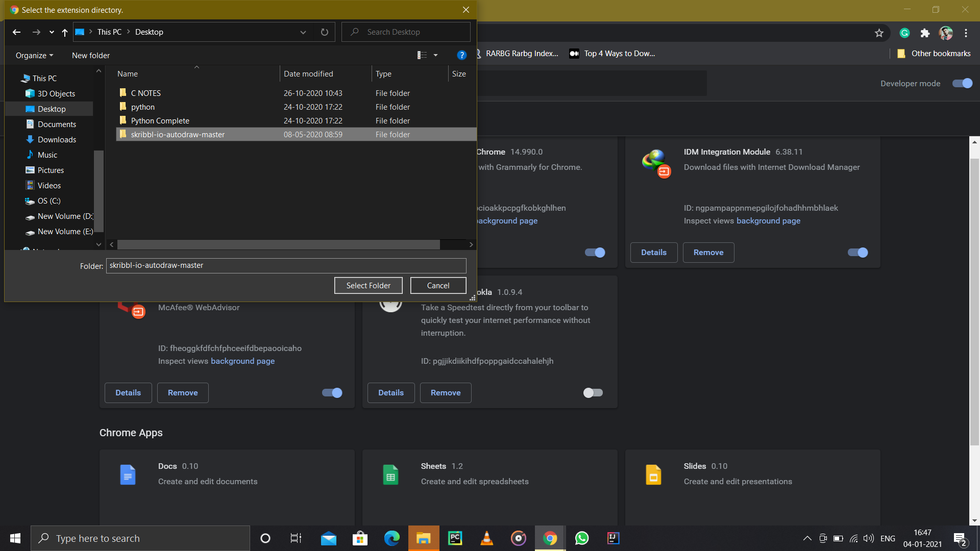Image resolution: width=980 pixels, height=551 pixels.
Task: Open WhatsApp from the taskbar
Action: [x=581, y=538]
